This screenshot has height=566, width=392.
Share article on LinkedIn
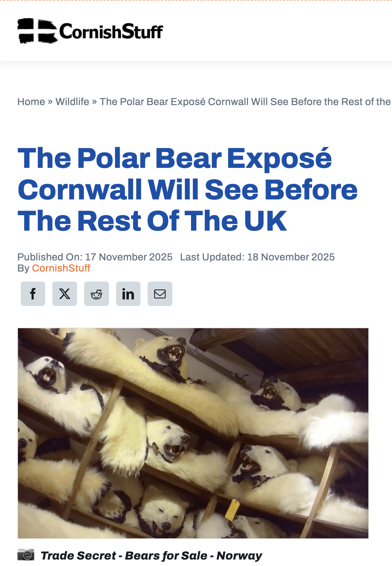(x=128, y=294)
